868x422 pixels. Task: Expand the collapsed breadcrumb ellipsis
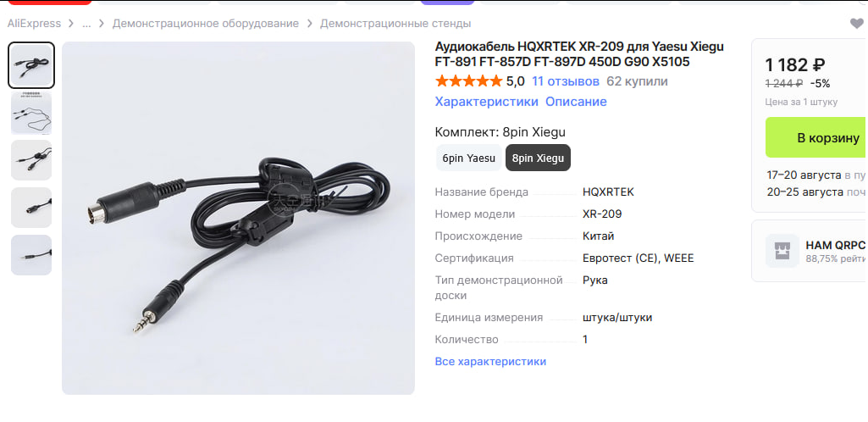(87, 24)
